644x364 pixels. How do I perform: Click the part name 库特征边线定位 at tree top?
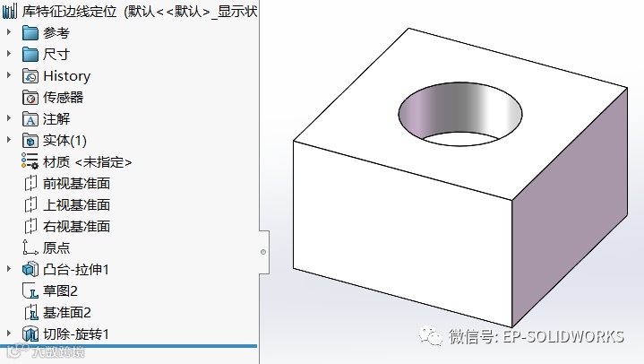point(69,11)
